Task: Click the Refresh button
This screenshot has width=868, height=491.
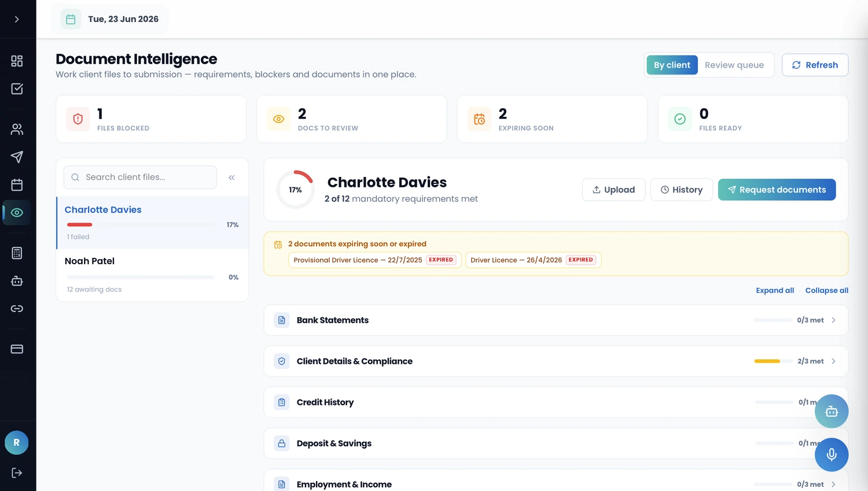Action: coord(815,65)
